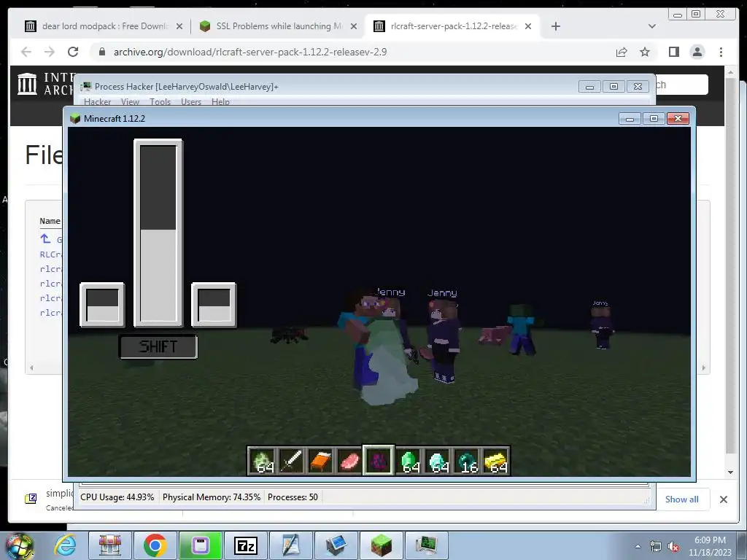Viewport: 747px width, 560px height.
Task: Open the Help menu in Process Hacker
Action: [x=220, y=102]
